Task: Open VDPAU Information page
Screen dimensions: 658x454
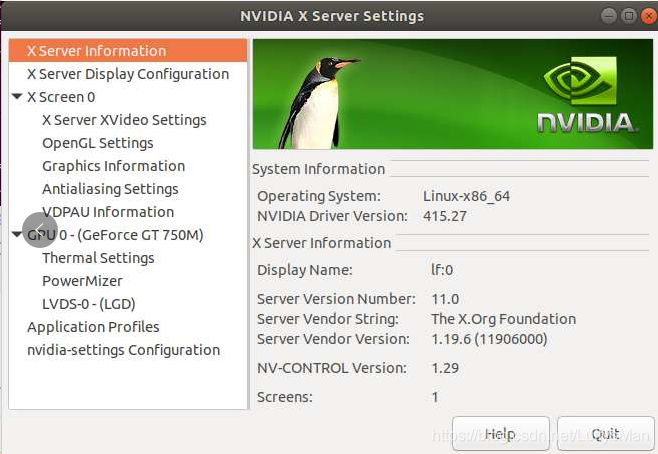Action: click(x=108, y=212)
